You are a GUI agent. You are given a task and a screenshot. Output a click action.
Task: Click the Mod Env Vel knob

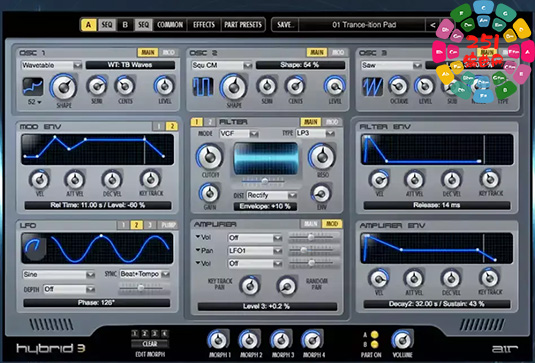click(40, 179)
